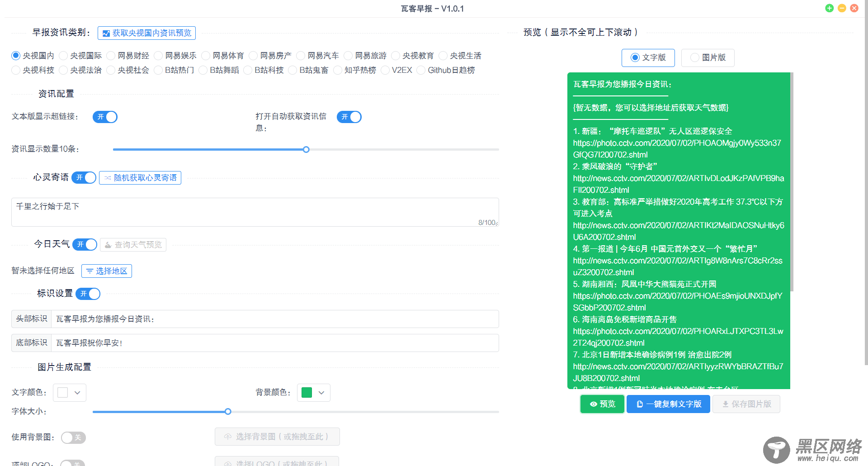Select the 央视国际 category
Screen dimensions: 868x466
(80, 56)
